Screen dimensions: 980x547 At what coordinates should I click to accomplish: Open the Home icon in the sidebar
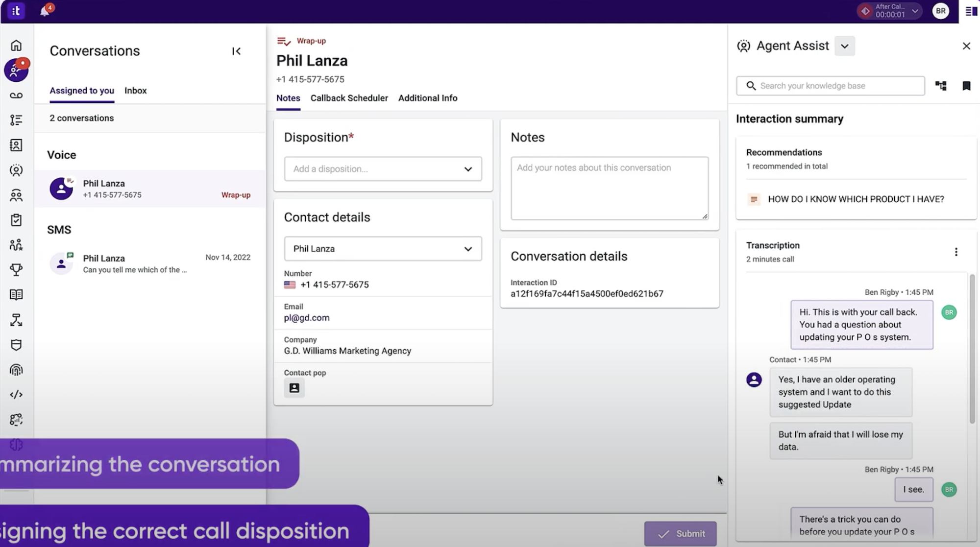[16, 46]
